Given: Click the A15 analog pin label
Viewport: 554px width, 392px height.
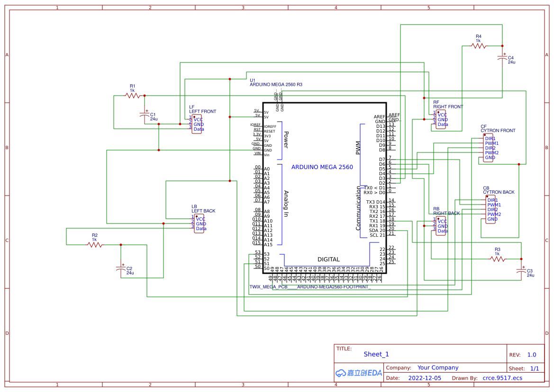Looking at the screenshot, I should (268, 244).
